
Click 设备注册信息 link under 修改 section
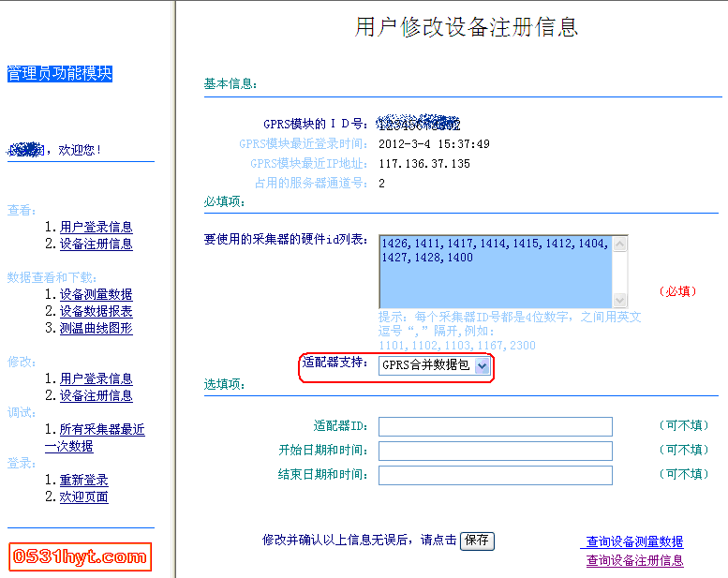coord(96,395)
